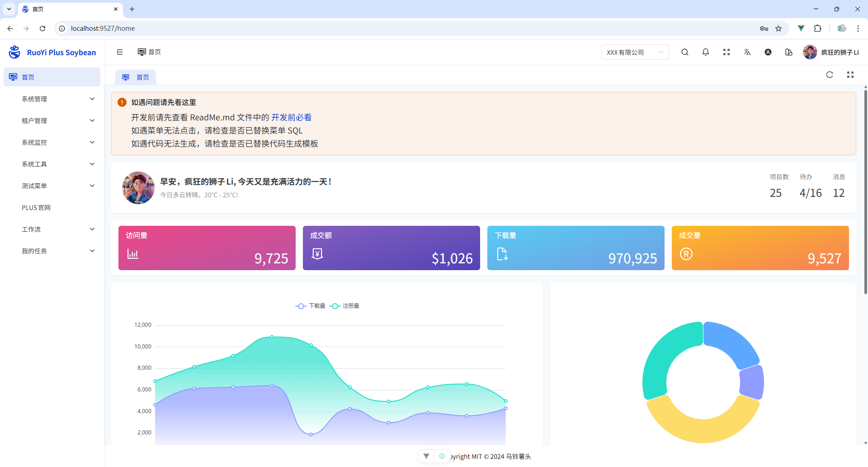Open the theme configuration icon
This screenshot has height=467, width=868.
789,52
